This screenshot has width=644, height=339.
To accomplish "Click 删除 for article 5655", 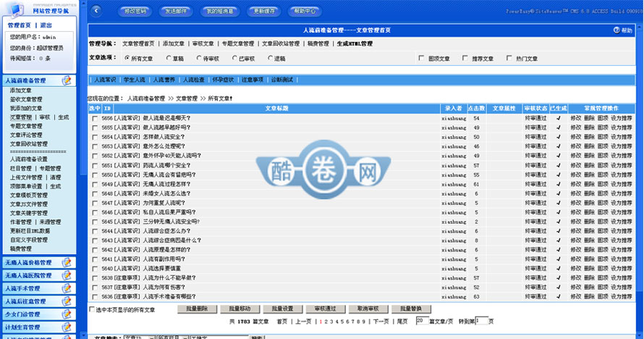I will pos(589,127).
